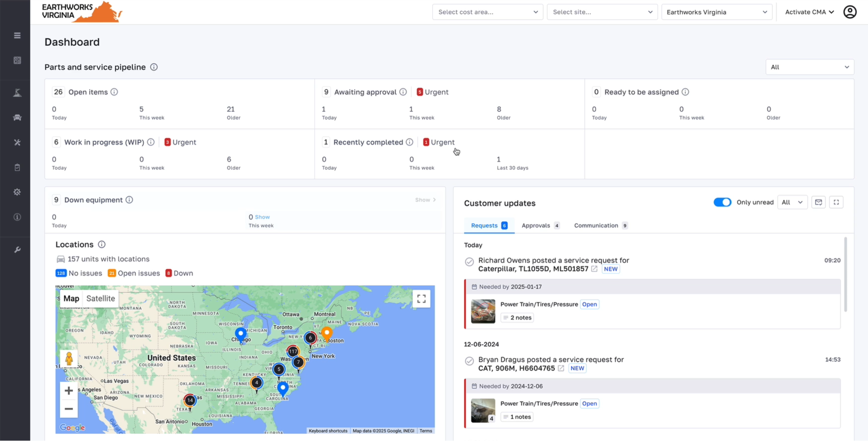Mark Bryan Dragus request as done
Viewport: 868px width, 441px height.
(469, 361)
